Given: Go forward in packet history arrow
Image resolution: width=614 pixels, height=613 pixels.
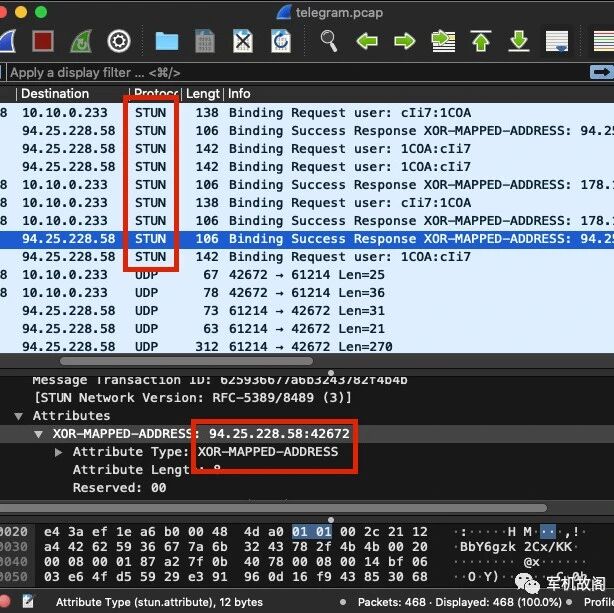Looking at the screenshot, I should click(x=405, y=41).
